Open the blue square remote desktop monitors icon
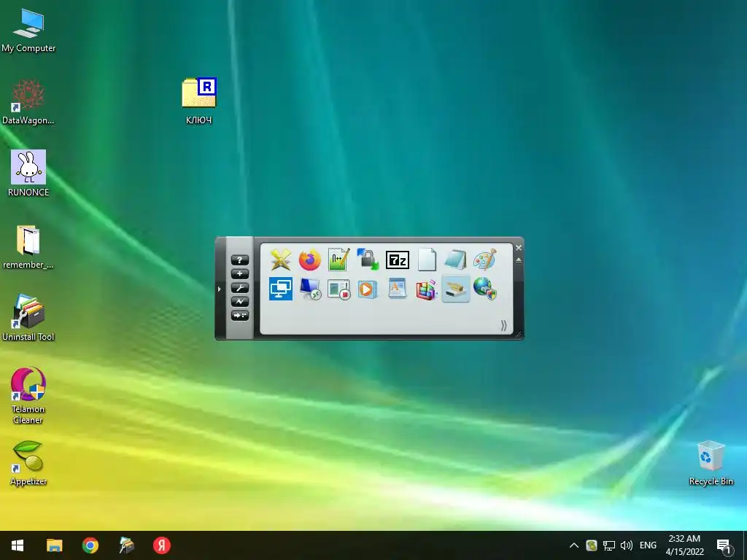The width and height of the screenshot is (747, 560). coord(281,289)
